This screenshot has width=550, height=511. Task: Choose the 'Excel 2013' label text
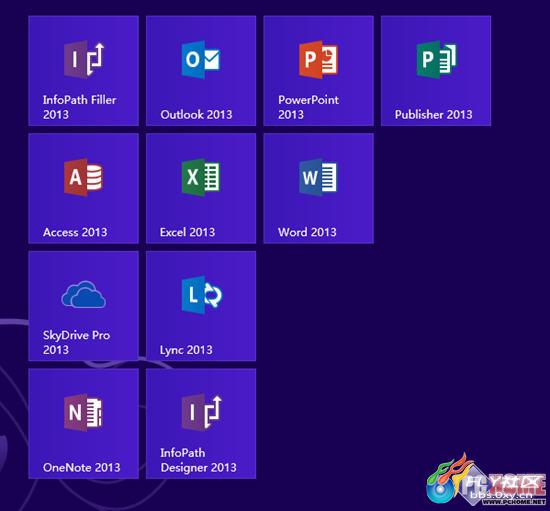click(187, 232)
